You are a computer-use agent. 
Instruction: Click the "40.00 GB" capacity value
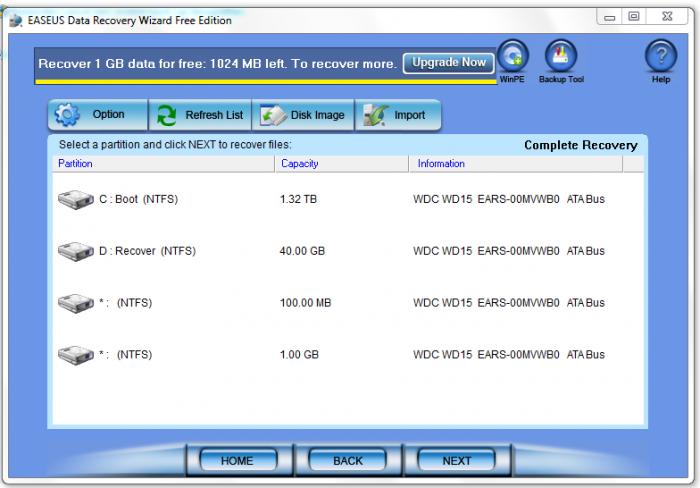[302, 251]
